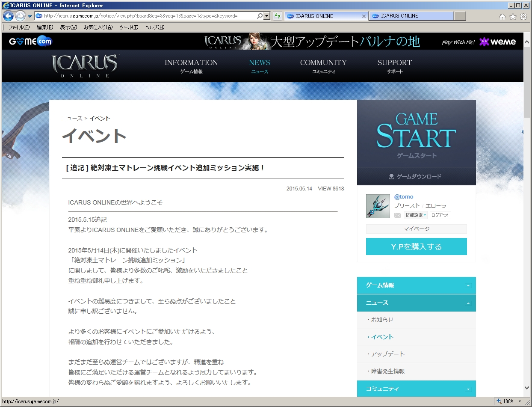Image resolution: width=532 pixels, height=407 pixels.
Task: Click the search magnifier in address bar
Action: click(x=260, y=16)
